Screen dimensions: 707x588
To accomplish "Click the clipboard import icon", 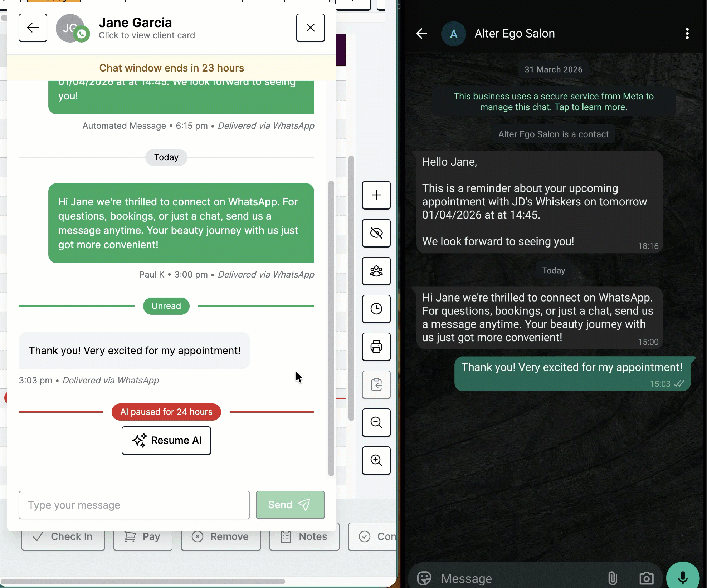I will [x=376, y=385].
